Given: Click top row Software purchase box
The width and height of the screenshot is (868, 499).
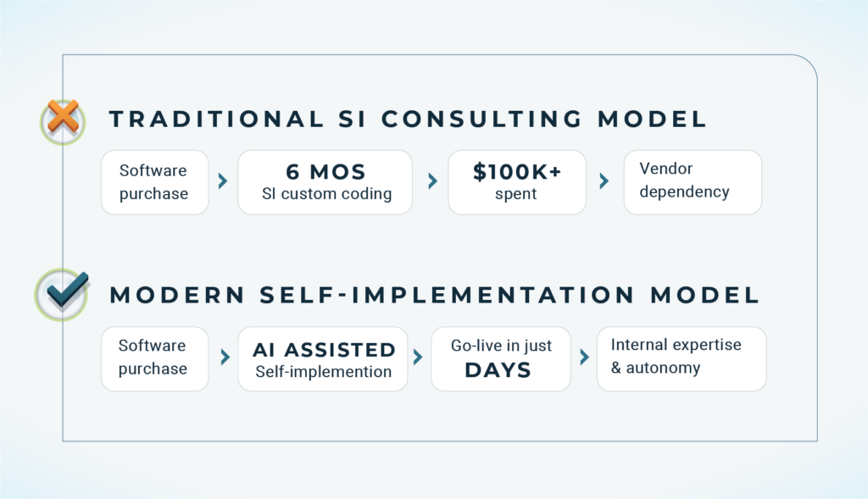Looking at the screenshot, I should 155,182.
